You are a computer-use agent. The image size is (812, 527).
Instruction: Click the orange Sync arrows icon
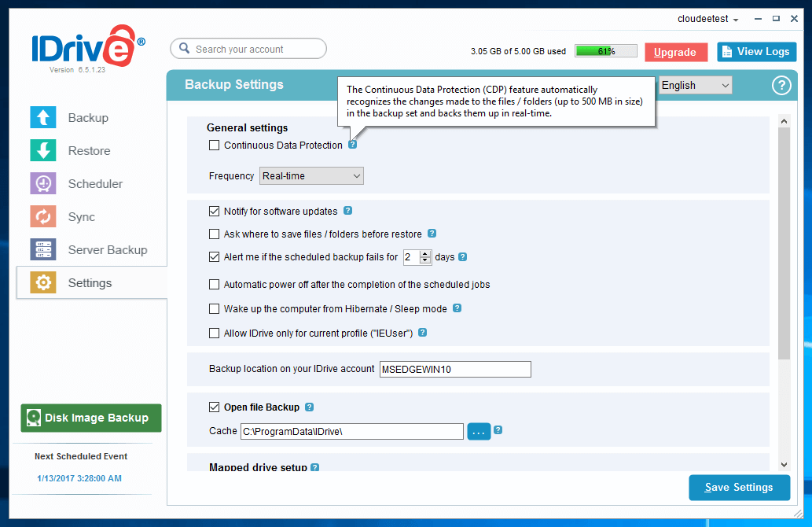click(43, 216)
